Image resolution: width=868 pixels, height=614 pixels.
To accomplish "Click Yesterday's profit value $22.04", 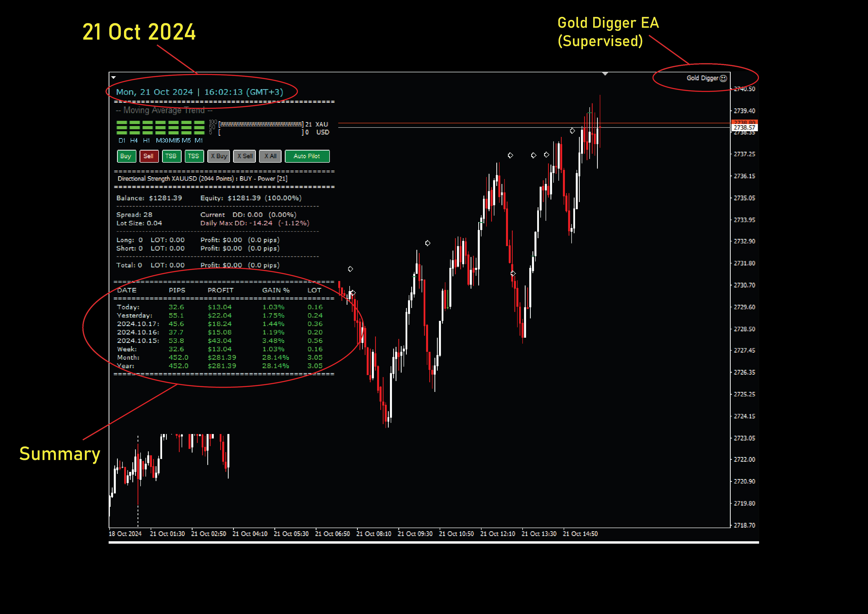I will [x=220, y=315].
